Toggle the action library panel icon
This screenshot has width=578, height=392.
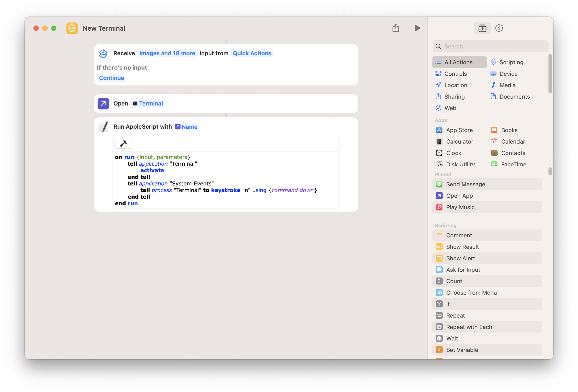click(482, 28)
